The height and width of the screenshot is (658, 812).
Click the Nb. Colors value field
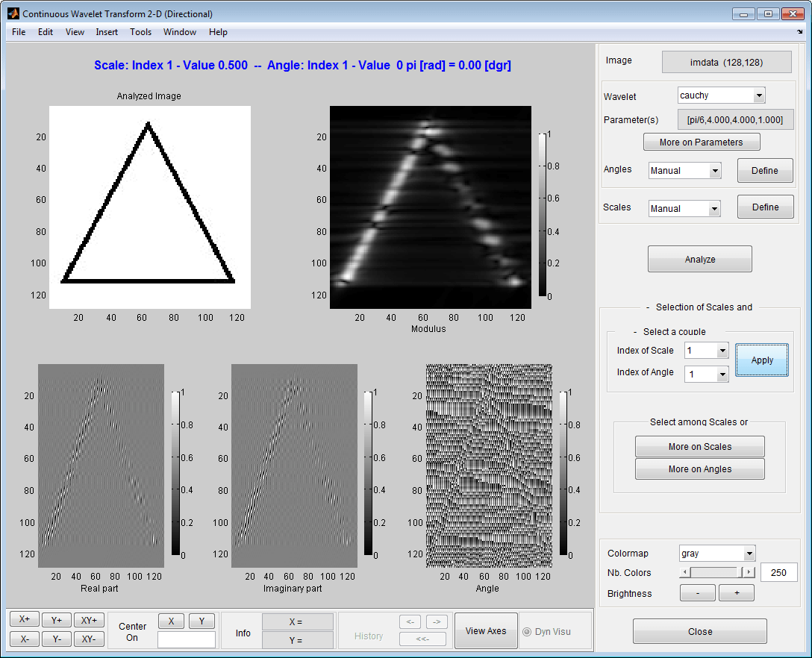(x=778, y=572)
